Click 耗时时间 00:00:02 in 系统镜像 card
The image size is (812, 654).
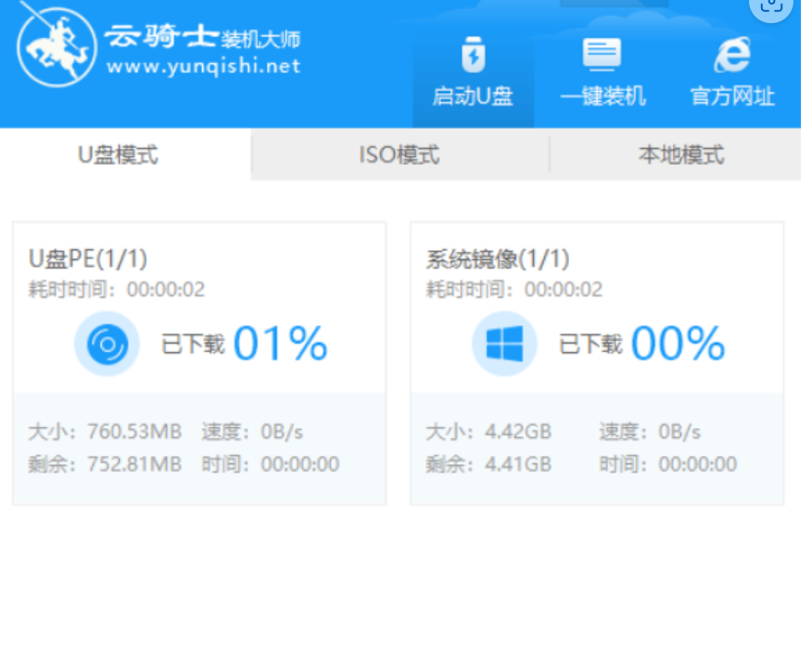514,289
